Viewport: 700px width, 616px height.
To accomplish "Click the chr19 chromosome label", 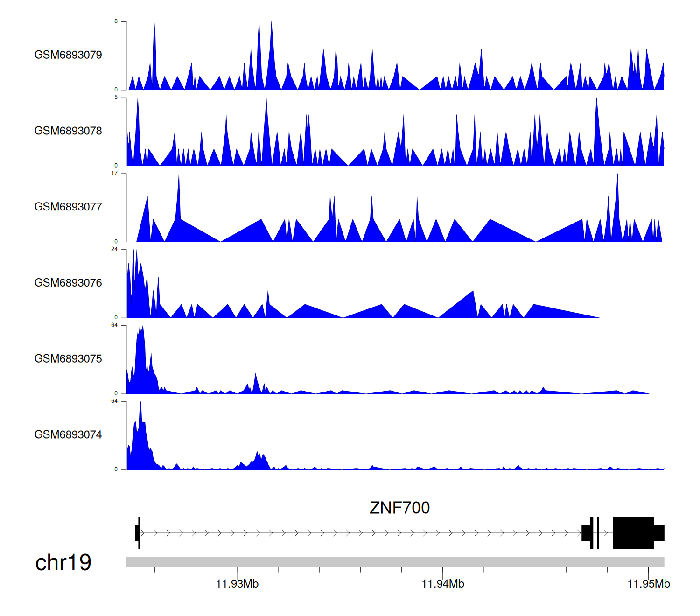I will [x=63, y=563].
